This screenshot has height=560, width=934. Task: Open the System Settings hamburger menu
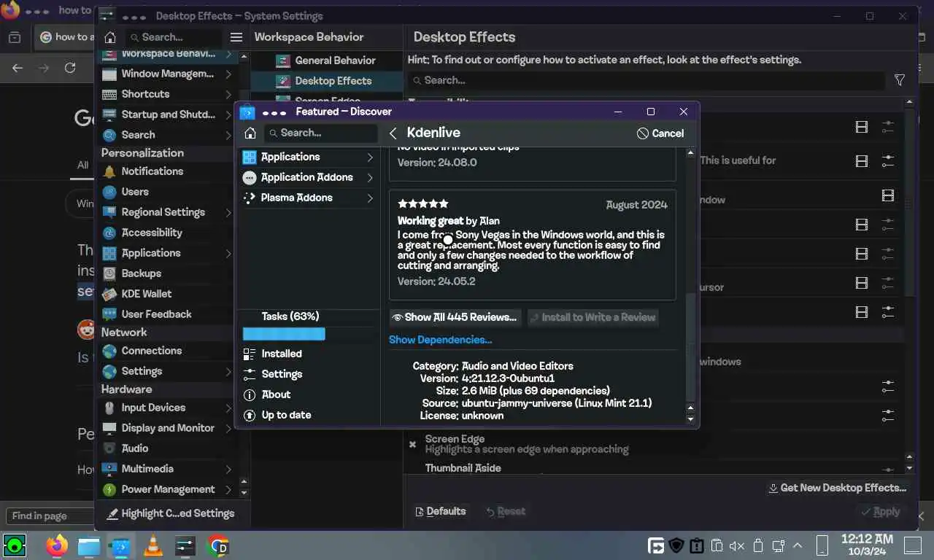[236, 37]
